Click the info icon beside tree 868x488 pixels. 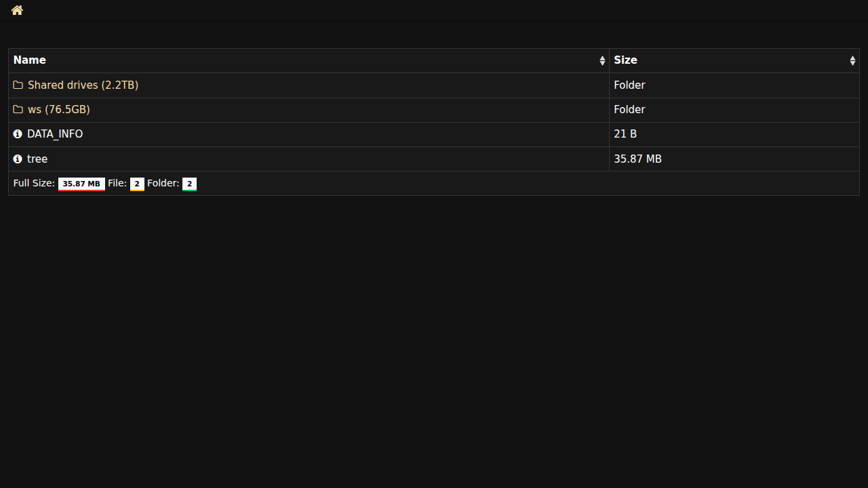pos(18,159)
